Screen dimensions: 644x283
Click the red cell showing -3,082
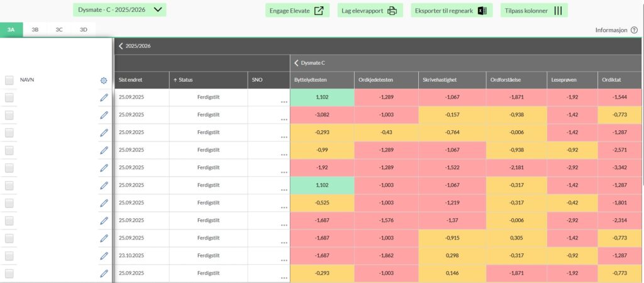point(322,115)
